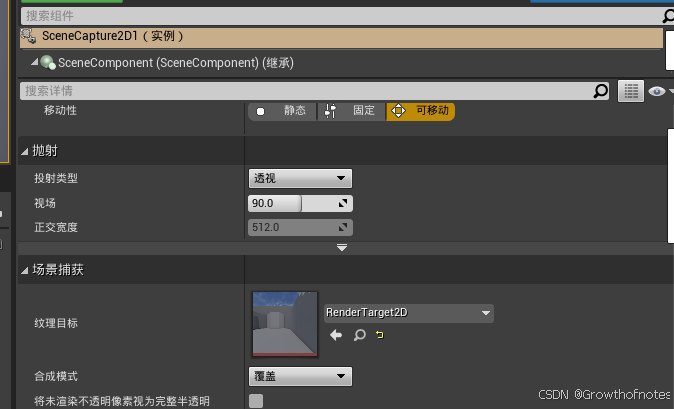Click the SceneComponent sphere icon

[x=48, y=63]
